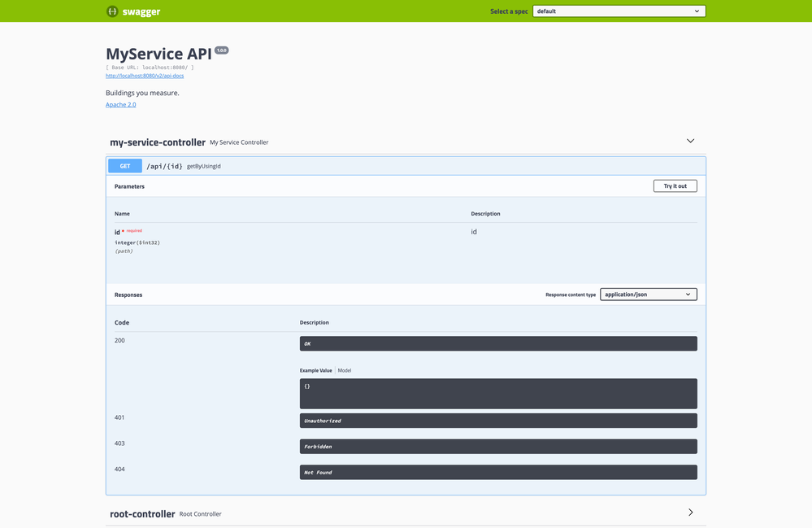This screenshot has width=812, height=528.
Task: Click the Not Found description box
Action: (498, 473)
